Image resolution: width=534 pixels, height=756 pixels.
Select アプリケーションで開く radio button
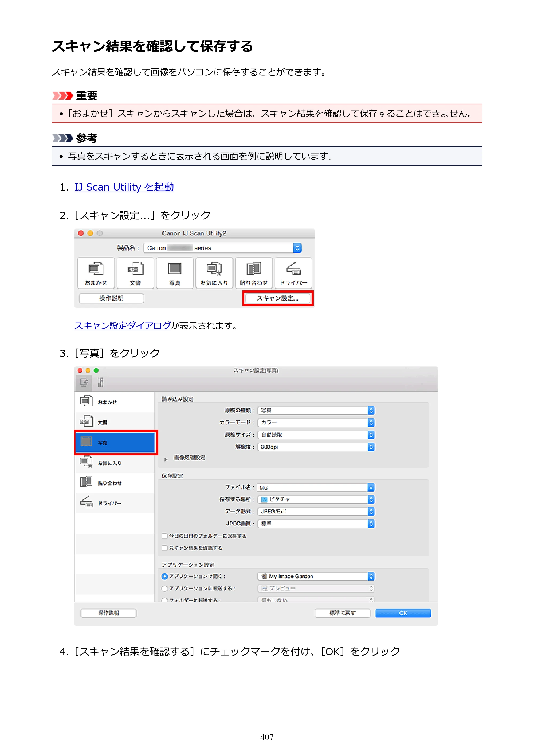click(x=164, y=576)
